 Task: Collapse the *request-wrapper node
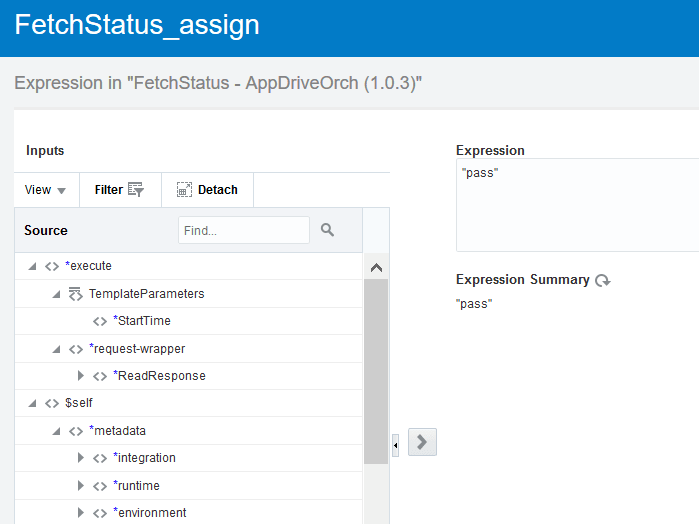click(x=56, y=349)
